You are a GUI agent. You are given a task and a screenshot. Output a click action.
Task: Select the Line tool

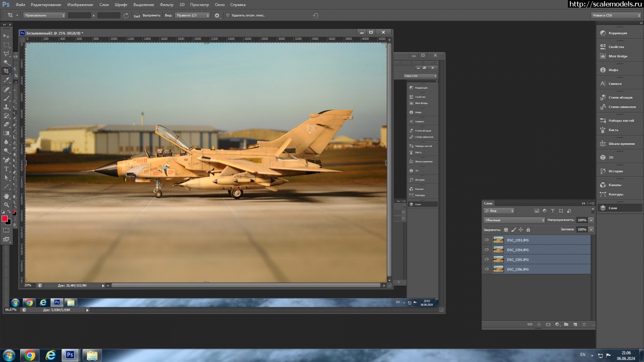[x=6, y=187]
